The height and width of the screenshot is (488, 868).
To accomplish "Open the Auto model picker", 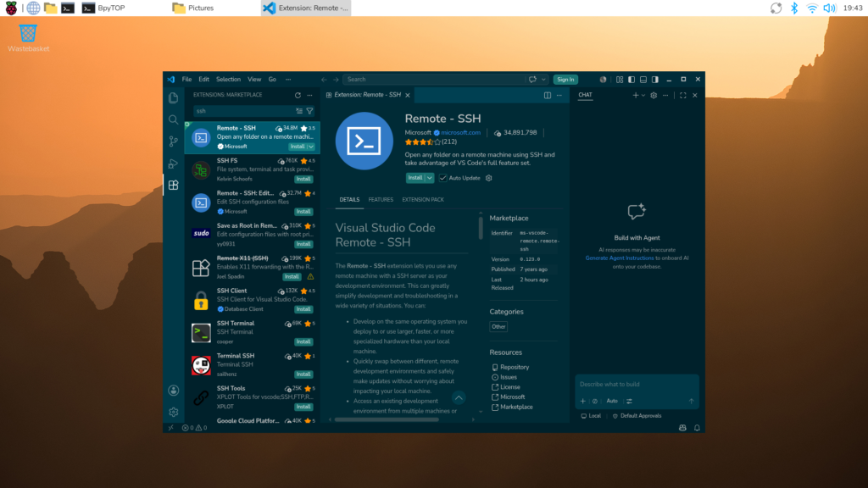I will coord(612,401).
